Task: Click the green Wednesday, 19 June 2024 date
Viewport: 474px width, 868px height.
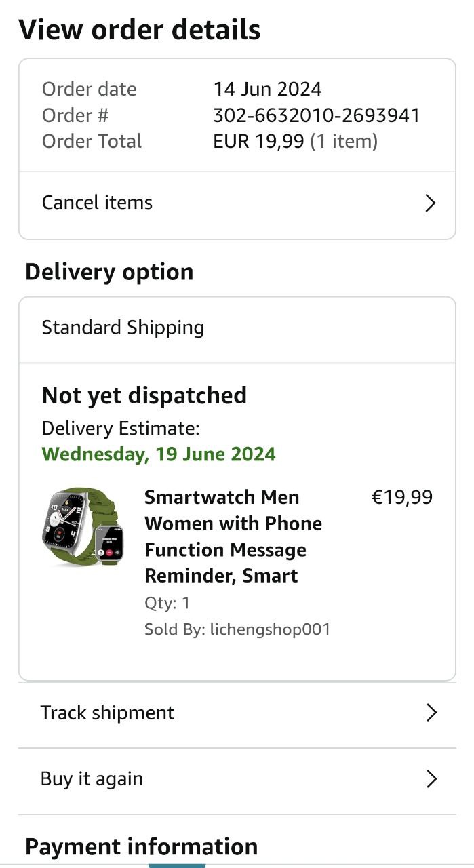Action: click(x=159, y=454)
